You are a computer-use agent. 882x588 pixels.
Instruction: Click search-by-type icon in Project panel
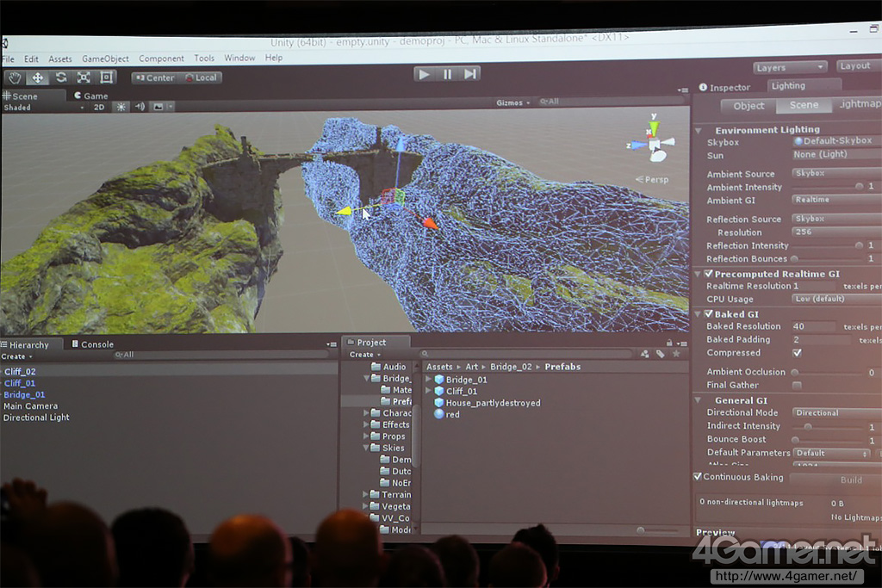(644, 354)
